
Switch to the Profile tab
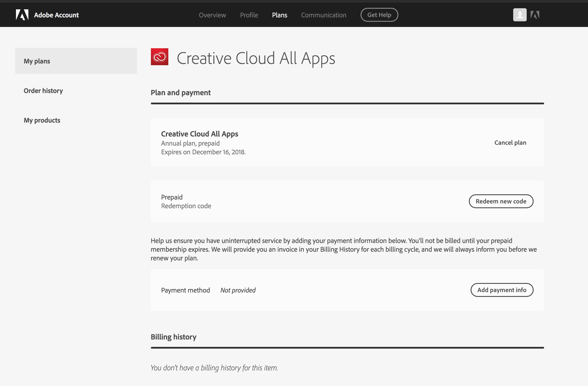(x=249, y=15)
